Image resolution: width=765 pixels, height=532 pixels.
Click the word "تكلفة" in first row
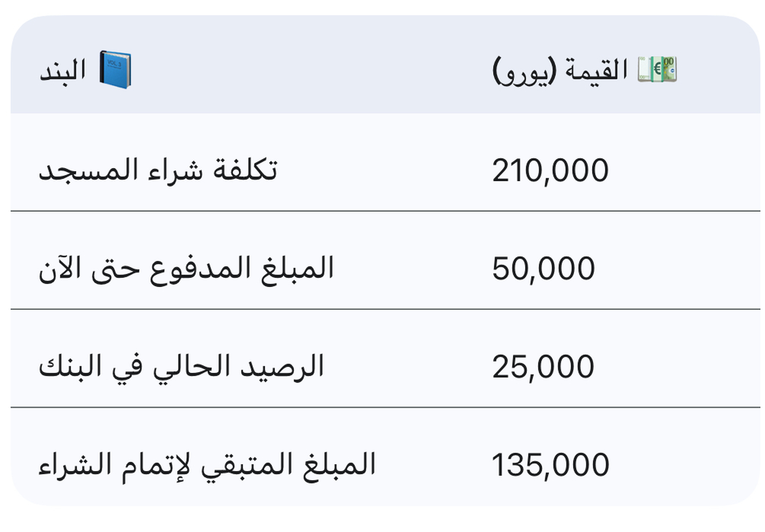[x=245, y=170]
